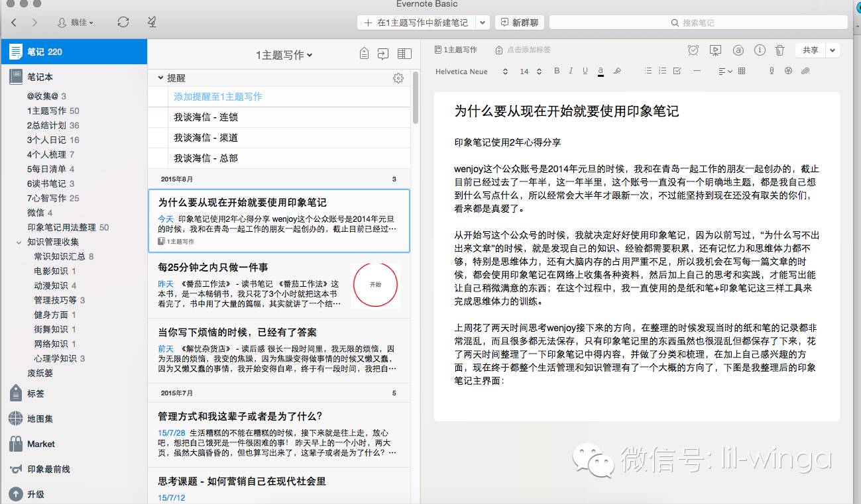The width and height of the screenshot is (861, 504).
Task: Click the annotate circled-a icon
Action: pos(738,50)
